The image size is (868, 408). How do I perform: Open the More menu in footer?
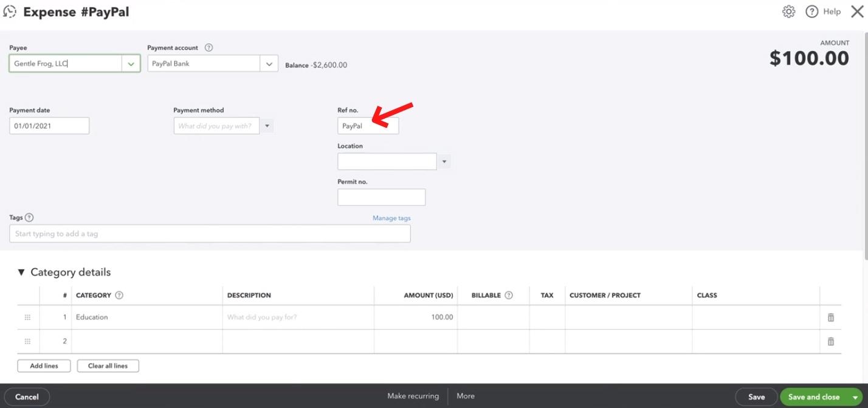466,396
